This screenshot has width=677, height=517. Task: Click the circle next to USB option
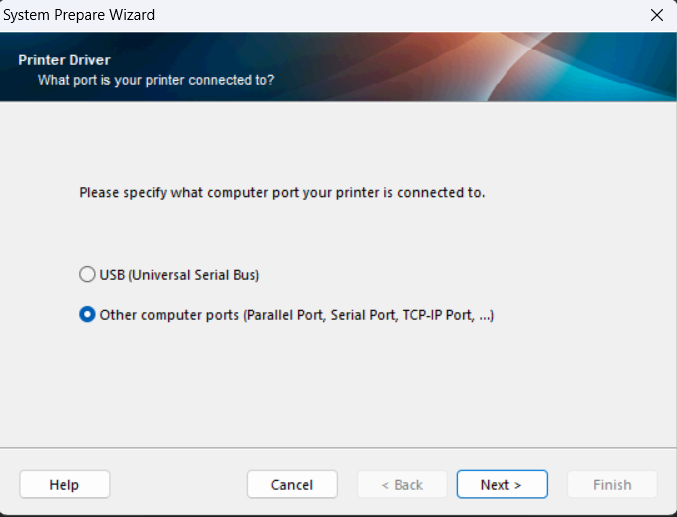pos(88,274)
